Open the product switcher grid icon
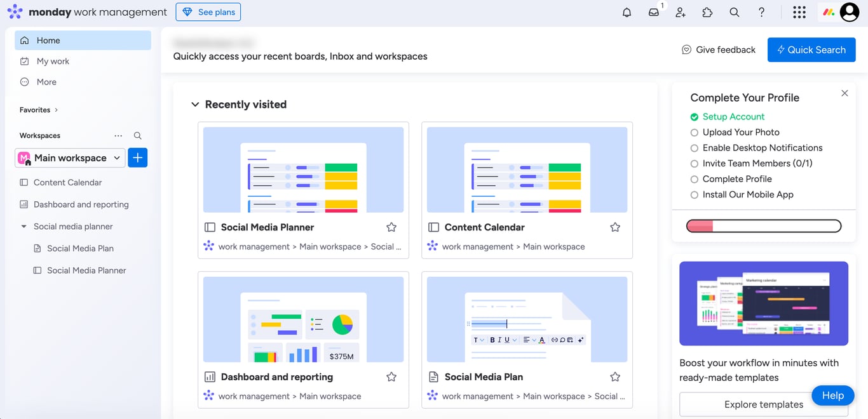 [799, 12]
